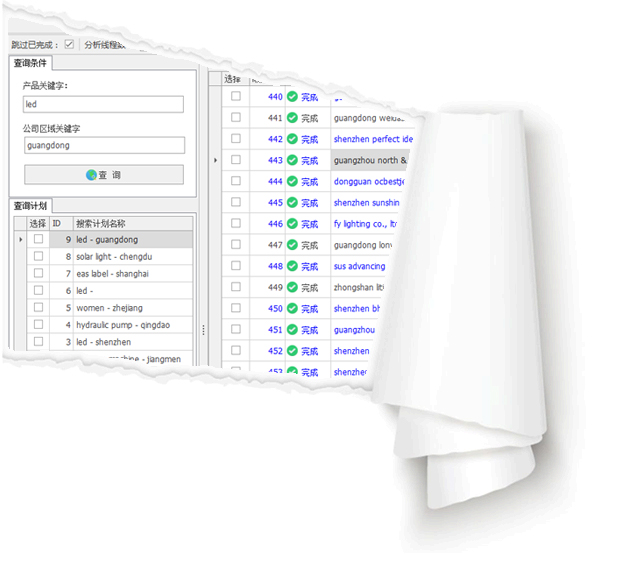Click row indicator arrow beside led - guangdong
The width and height of the screenshot is (620, 574).
point(21,240)
